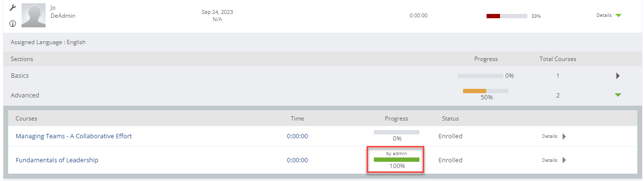The width and height of the screenshot is (644, 181).
Task: Open the Fundamentals of Leadership course link
Action: [x=57, y=160]
